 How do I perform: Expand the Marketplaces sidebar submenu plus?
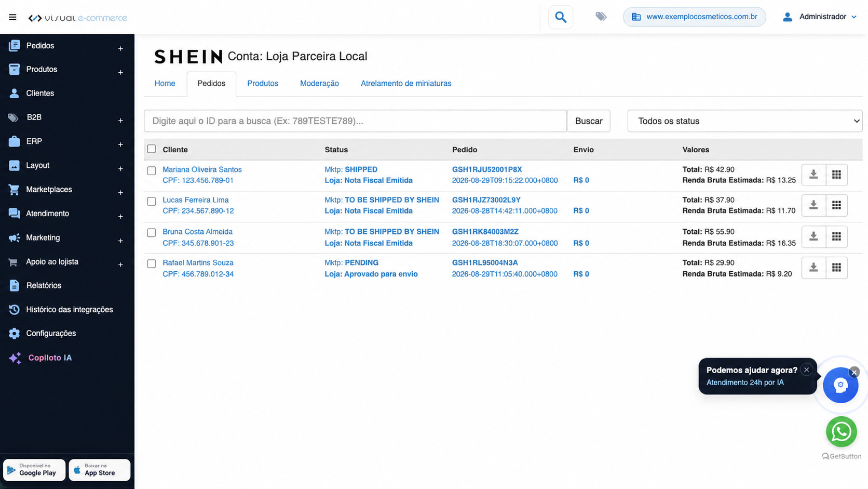tap(120, 193)
